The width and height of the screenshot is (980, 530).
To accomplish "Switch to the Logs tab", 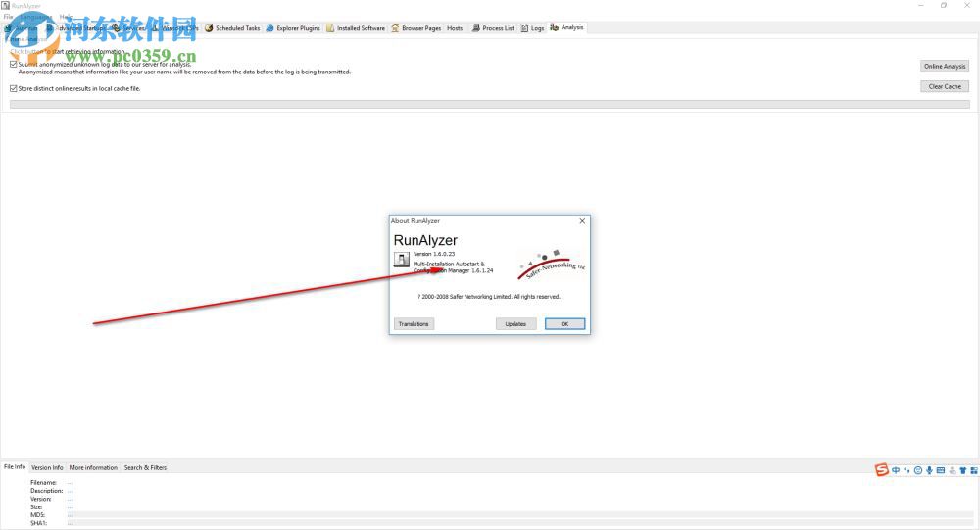I will coord(532,28).
